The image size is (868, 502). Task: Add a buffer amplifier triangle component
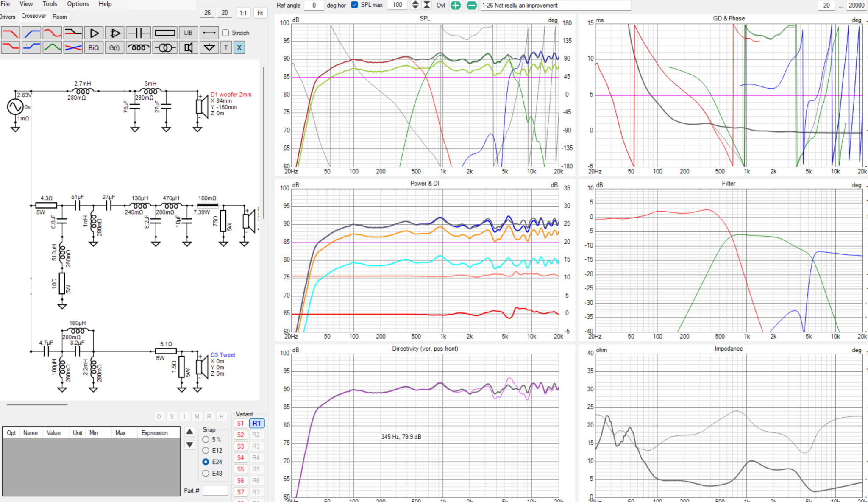click(94, 33)
